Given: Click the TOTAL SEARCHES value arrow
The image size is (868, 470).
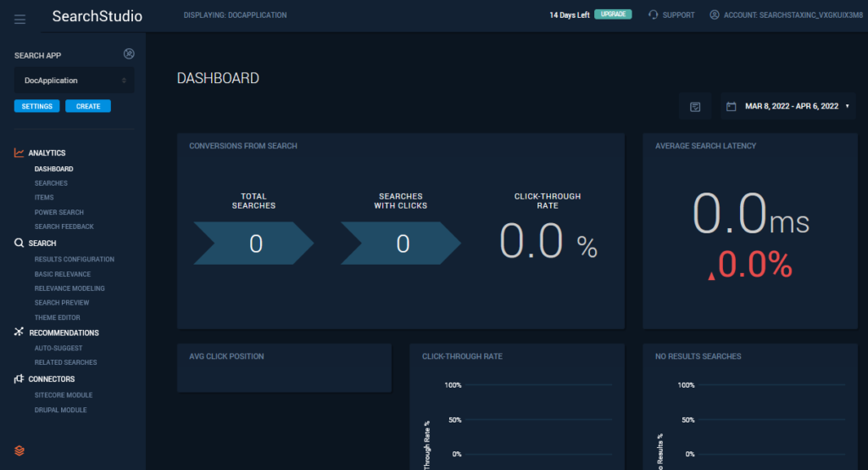Looking at the screenshot, I should [254, 243].
